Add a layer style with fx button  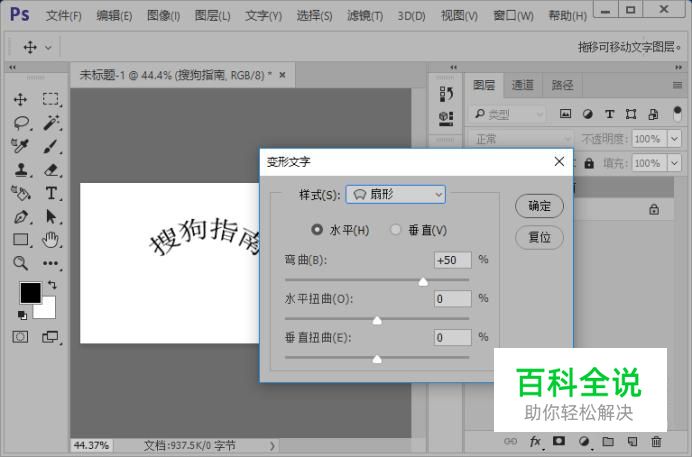pos(535,441)
